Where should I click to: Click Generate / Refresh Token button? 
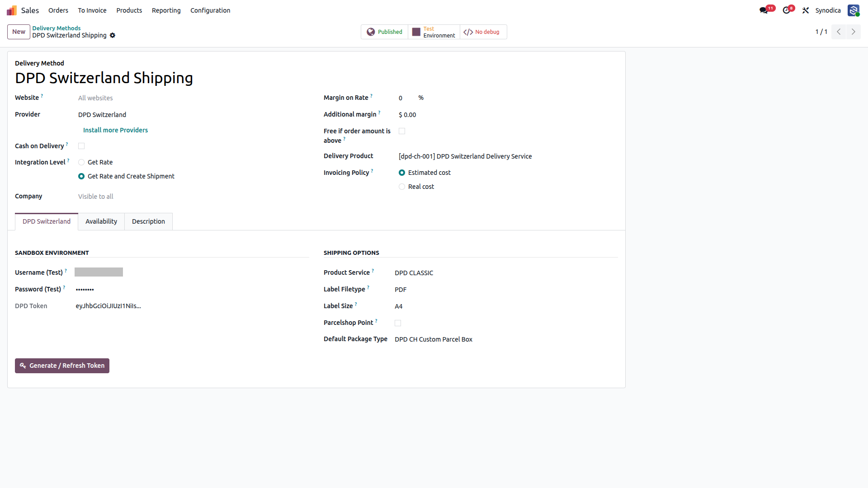62,366
